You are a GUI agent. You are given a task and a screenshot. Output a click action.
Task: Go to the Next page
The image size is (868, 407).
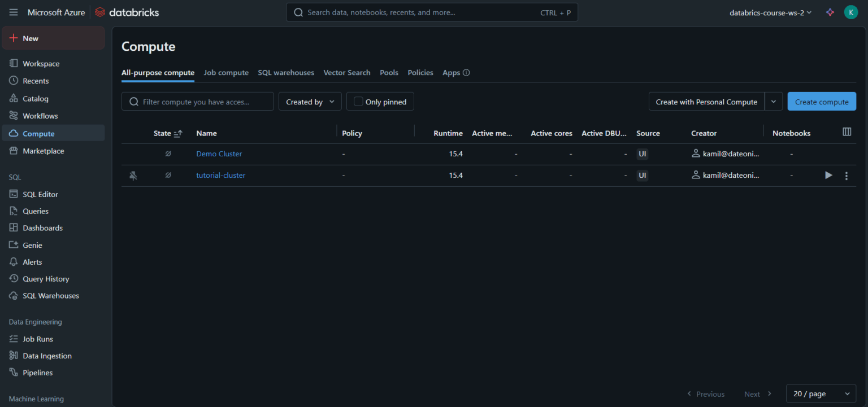pos(758,394)
